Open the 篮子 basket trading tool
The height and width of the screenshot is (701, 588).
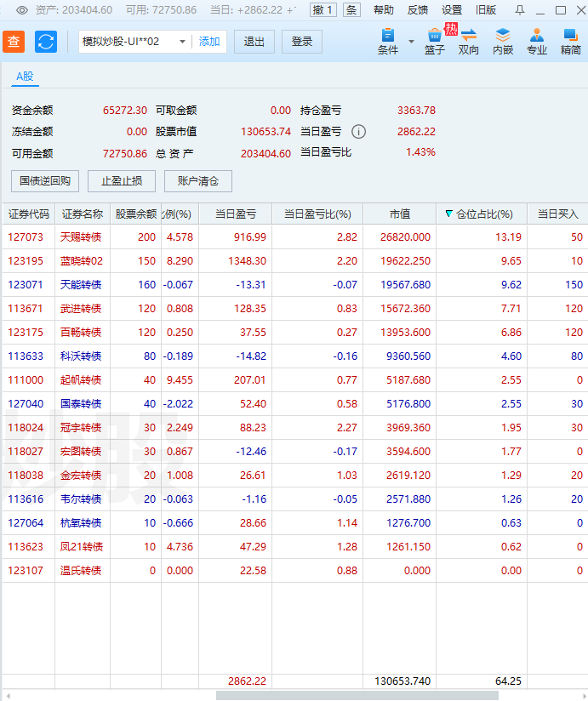(435, 42)
